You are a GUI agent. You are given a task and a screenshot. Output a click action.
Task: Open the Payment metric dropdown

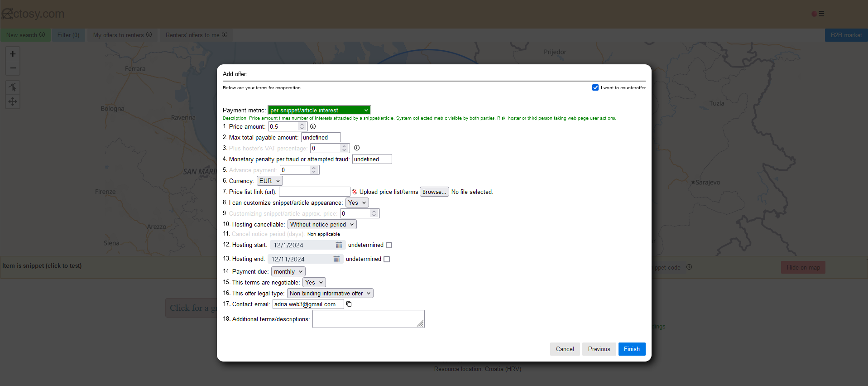click(x=319, y=110)
